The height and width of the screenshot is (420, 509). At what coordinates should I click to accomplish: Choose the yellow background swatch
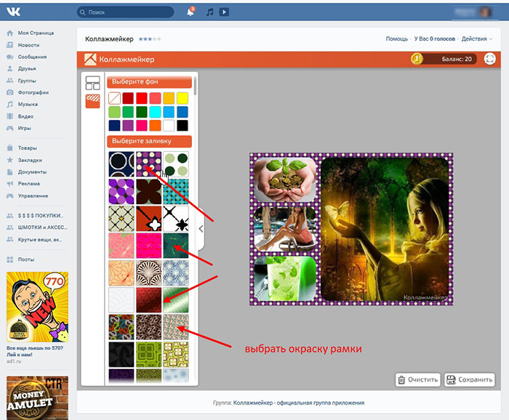point(182,98)
